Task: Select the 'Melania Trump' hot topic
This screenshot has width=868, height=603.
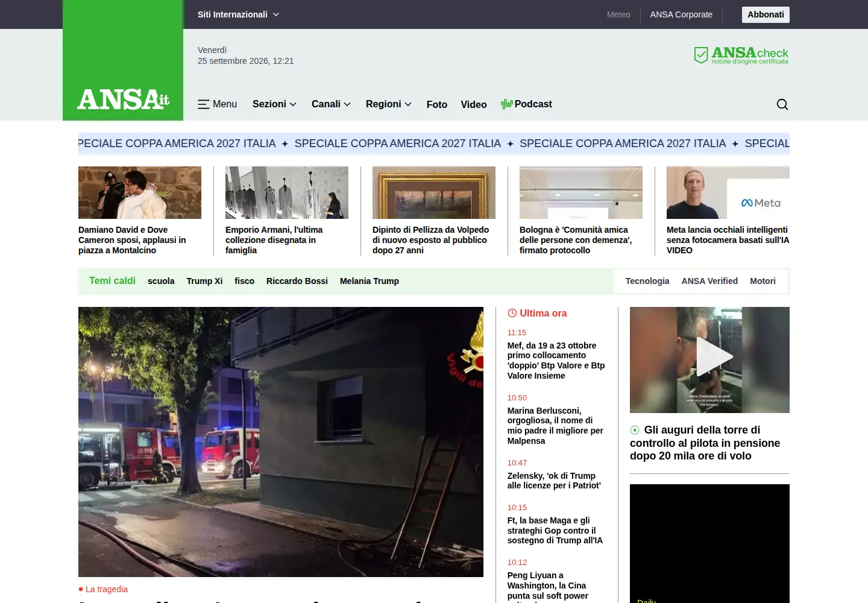Action: tap(370, 281)
